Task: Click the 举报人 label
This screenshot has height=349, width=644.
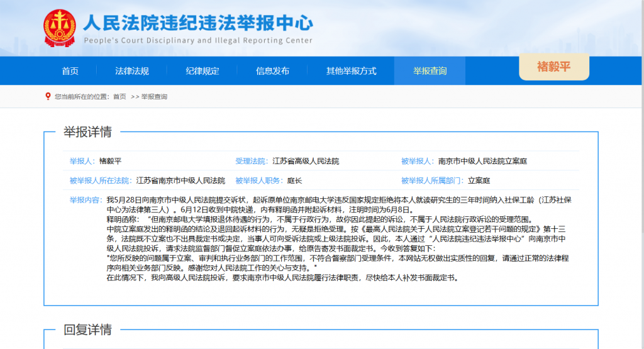Action: coord(82,162)
